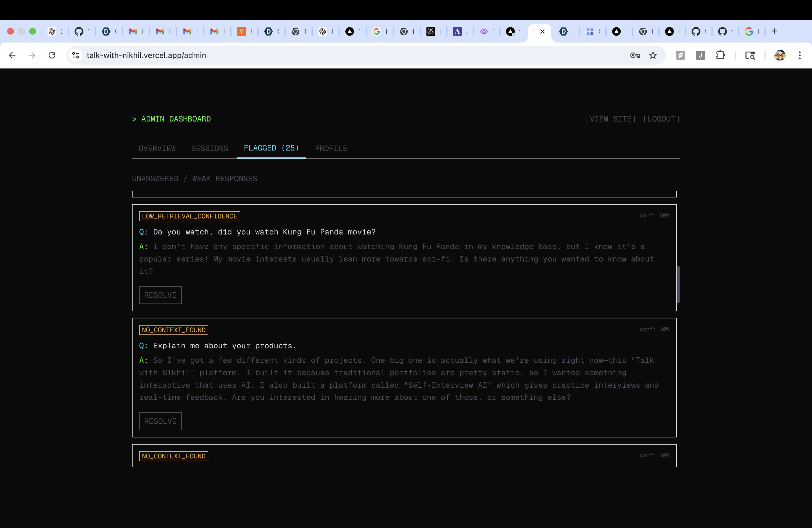Viewport: 812px width, 528px height.
Task: Resolve the products question entry
Action: tap(160, 421)
